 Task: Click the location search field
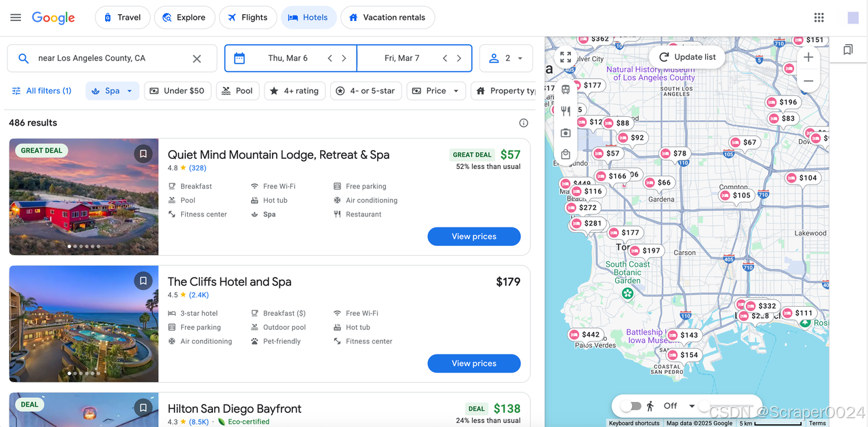112,58
